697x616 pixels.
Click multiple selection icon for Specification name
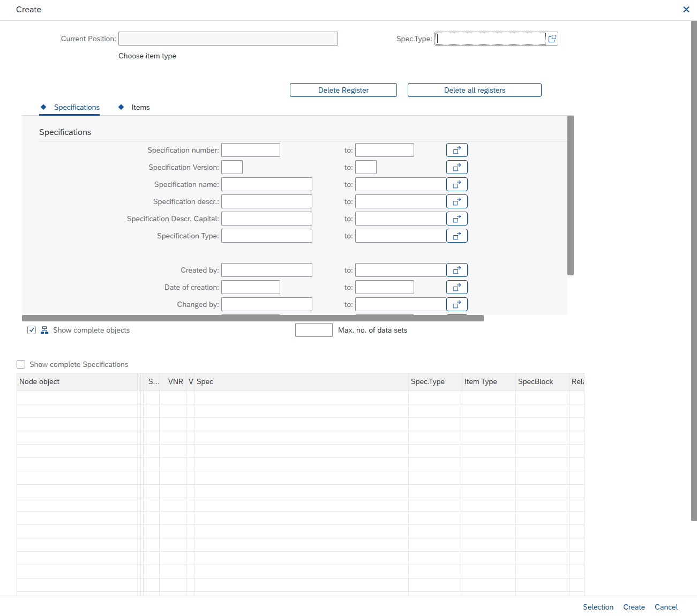456,184
